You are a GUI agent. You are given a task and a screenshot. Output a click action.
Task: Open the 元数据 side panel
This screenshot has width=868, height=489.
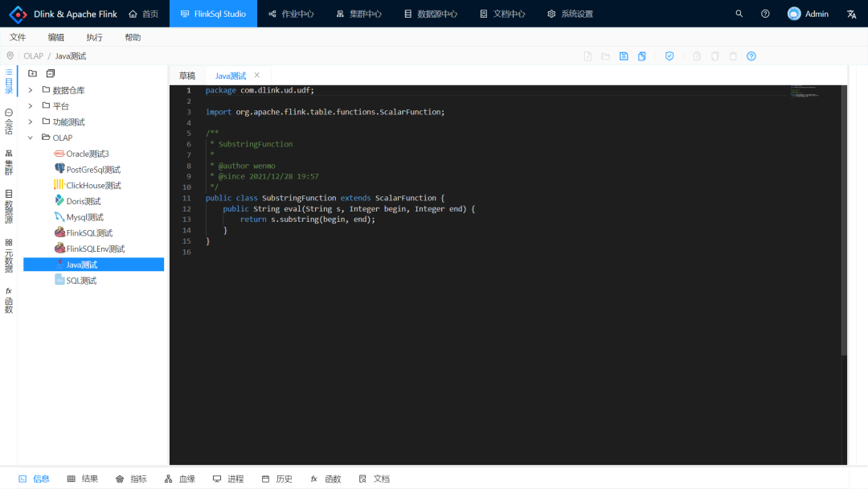9,255
